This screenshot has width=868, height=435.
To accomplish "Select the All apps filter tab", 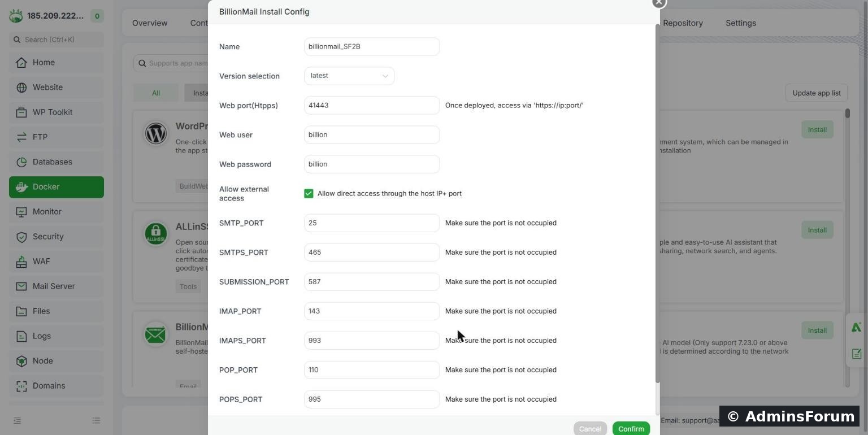I will 156,93.
